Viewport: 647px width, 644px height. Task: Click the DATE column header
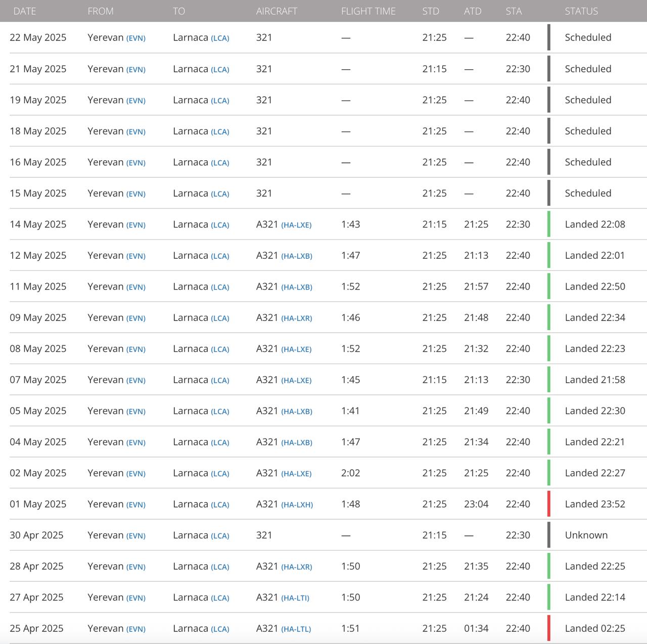(25, 11)
